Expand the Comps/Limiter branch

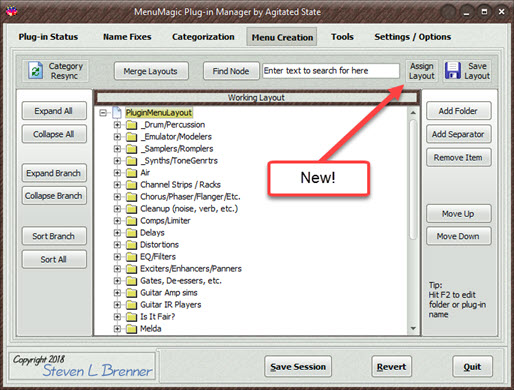point(117,221)
